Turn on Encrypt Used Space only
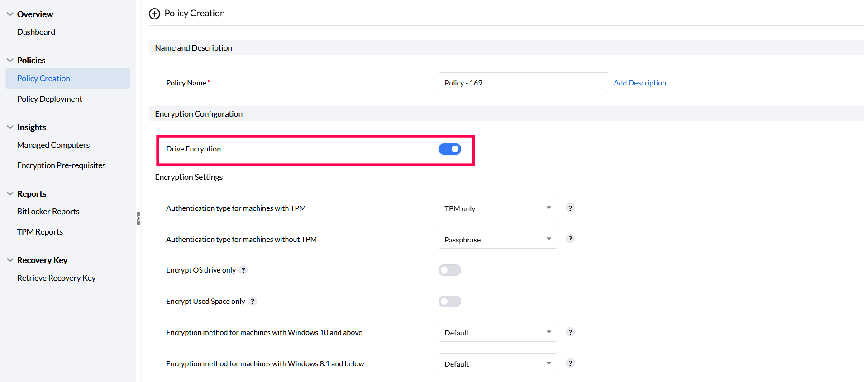868x382 pixels. coord(449,302)
